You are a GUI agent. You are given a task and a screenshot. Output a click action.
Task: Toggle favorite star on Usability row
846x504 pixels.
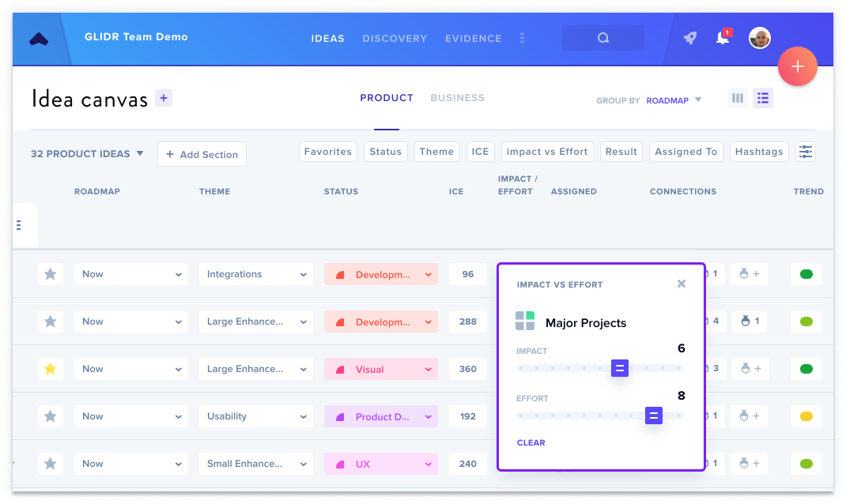(50, 416)
